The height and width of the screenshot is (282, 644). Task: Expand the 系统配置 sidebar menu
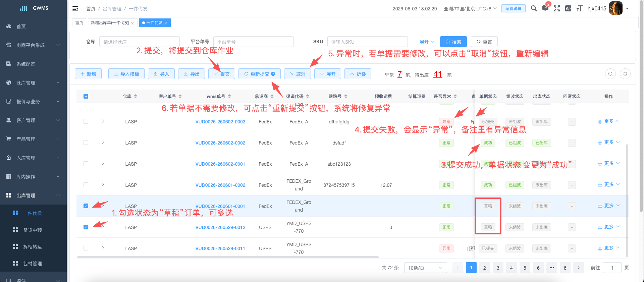(33, 64)
